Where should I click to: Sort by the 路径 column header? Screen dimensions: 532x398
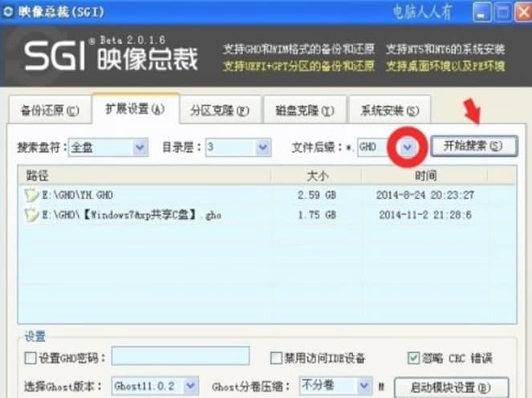(145, 176)
